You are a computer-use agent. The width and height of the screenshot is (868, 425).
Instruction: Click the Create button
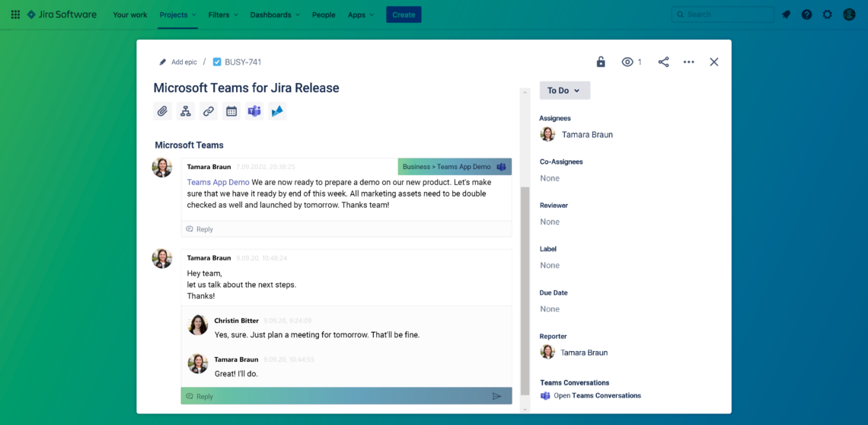[404, 15]
